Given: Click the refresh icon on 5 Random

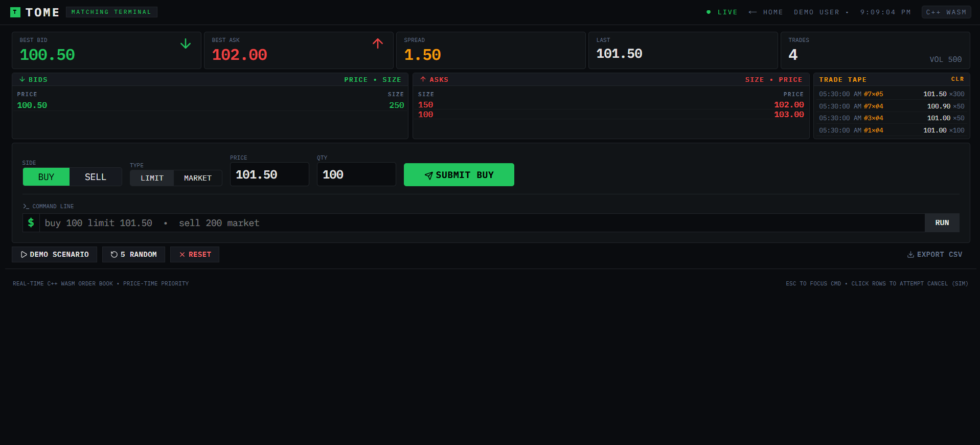Looking at the screenshot, I should (114, 254).
